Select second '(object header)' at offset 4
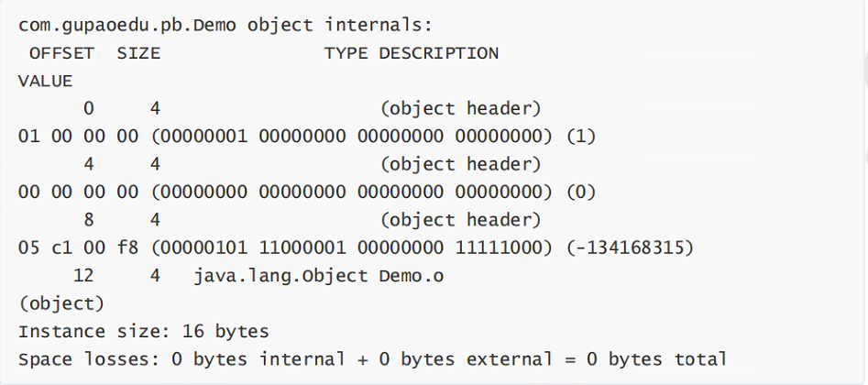Screen dimensions: 868x385 [x=460, y=164]
